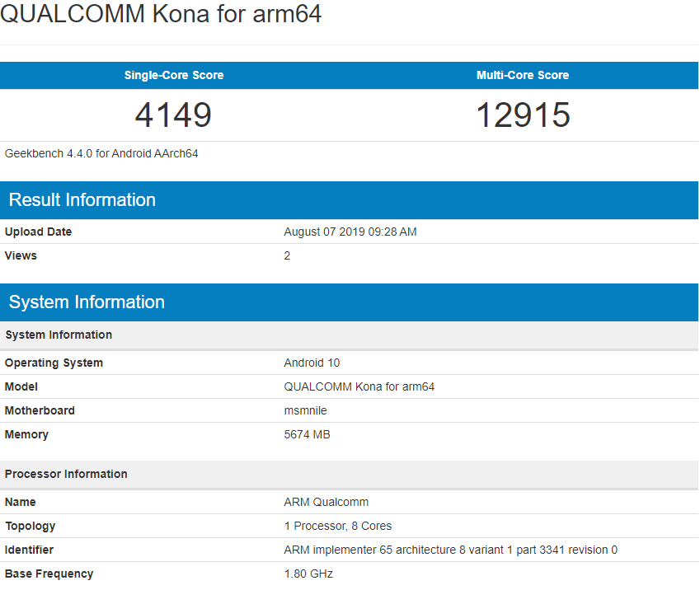Click the processor name value 'ARM Qualcomm'
The image size is (700, 590).
click(326, 502)
